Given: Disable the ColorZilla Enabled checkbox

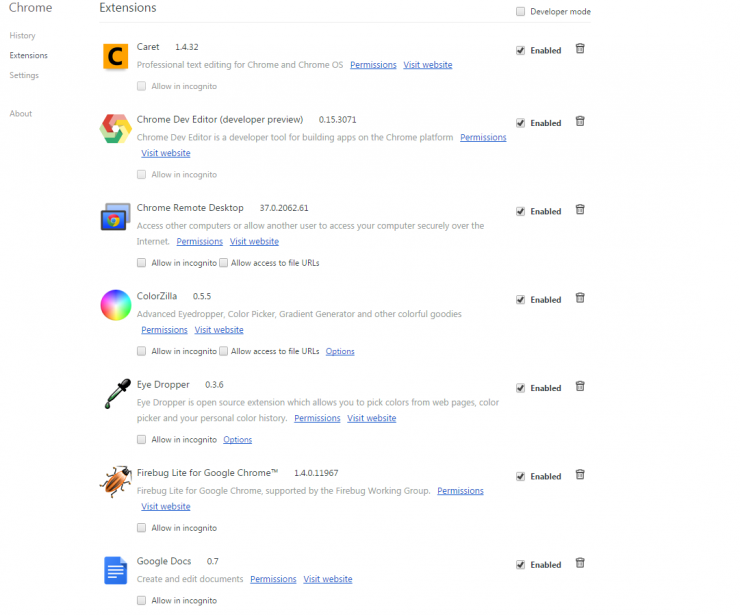Looking at the screenshot, I should 520,300.
